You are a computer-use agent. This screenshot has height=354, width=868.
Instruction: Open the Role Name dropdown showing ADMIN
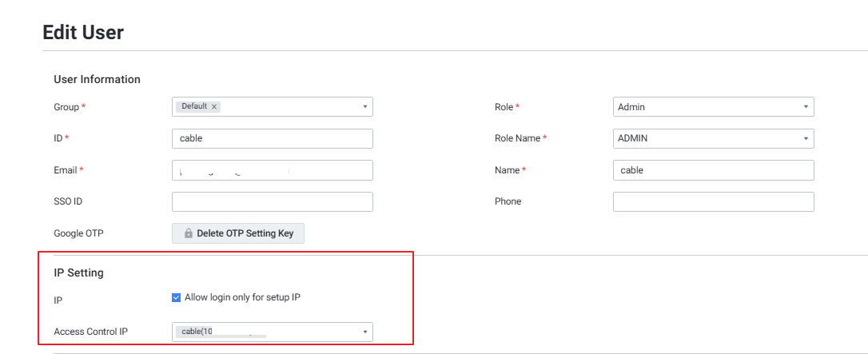[x=713, y=138]
